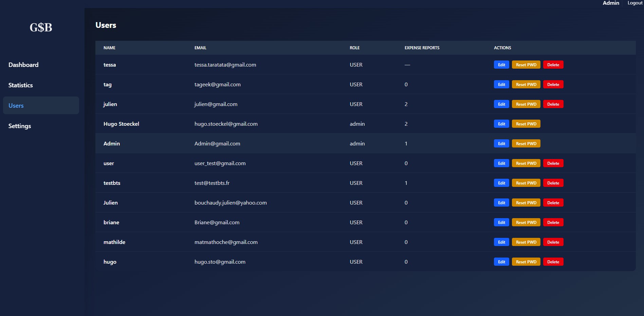Click the G$B logo in sidebar
This screenshot has width=644, height=316.
pyautogui.click(x=41, y=28)
